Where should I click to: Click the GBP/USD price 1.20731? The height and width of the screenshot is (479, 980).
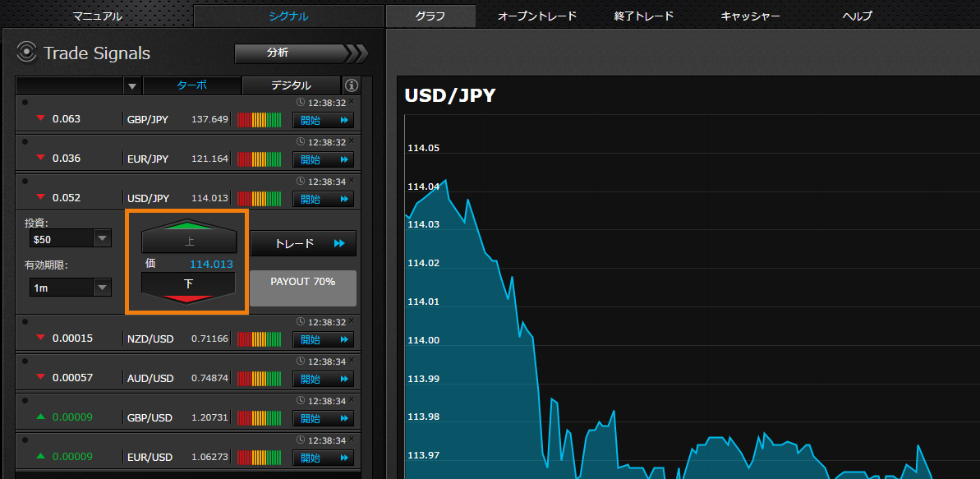click(x=210, y=417)
